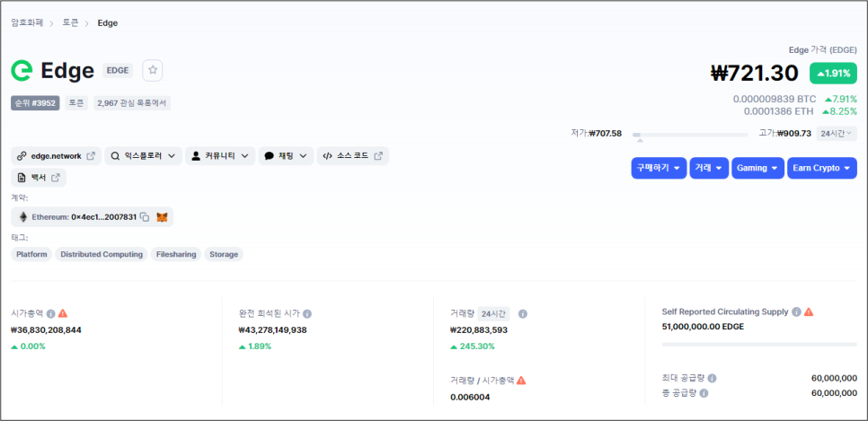
Task: Go to 토큰 breadcrumb
Action: [70, 23]
